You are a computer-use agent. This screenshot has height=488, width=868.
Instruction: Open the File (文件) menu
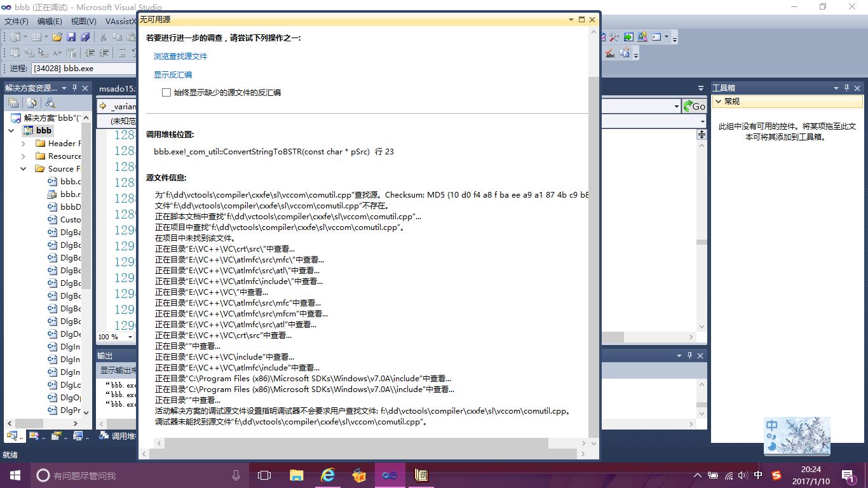[17, 21]
